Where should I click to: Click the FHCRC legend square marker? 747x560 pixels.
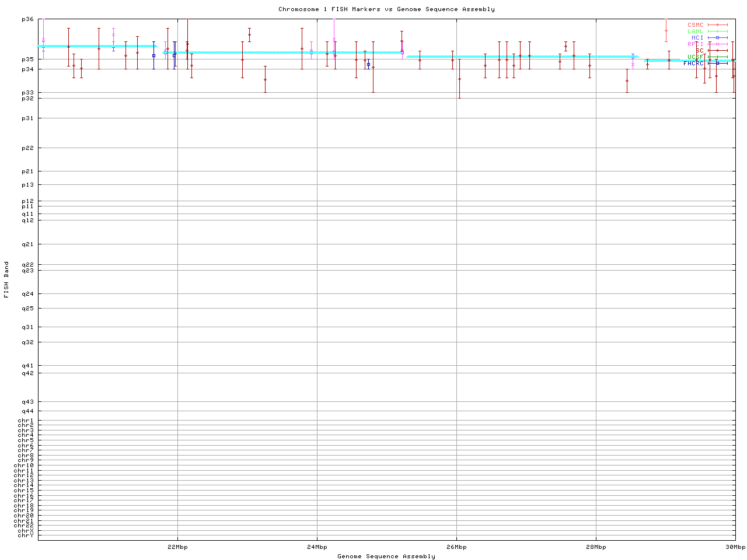coord(717,63)
